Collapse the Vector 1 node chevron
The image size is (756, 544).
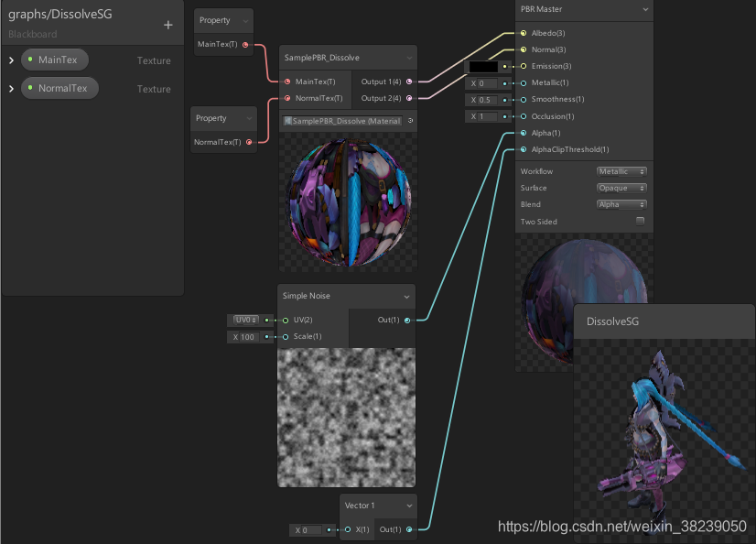pyautogui.click(x=409, y=506)
